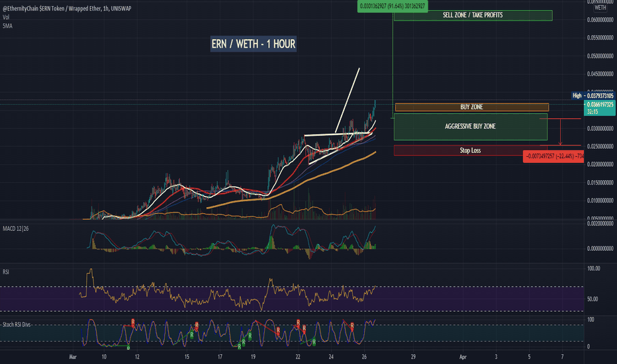Click the RSI 50.00 axis value
Screen dimensions: 617x364
click(593, 299)
